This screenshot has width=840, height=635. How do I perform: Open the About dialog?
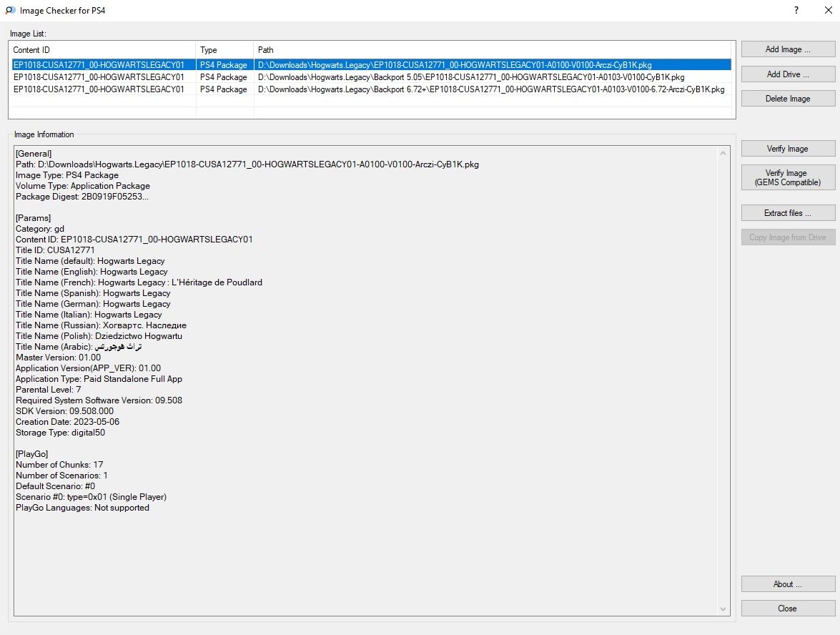(788, 584)
